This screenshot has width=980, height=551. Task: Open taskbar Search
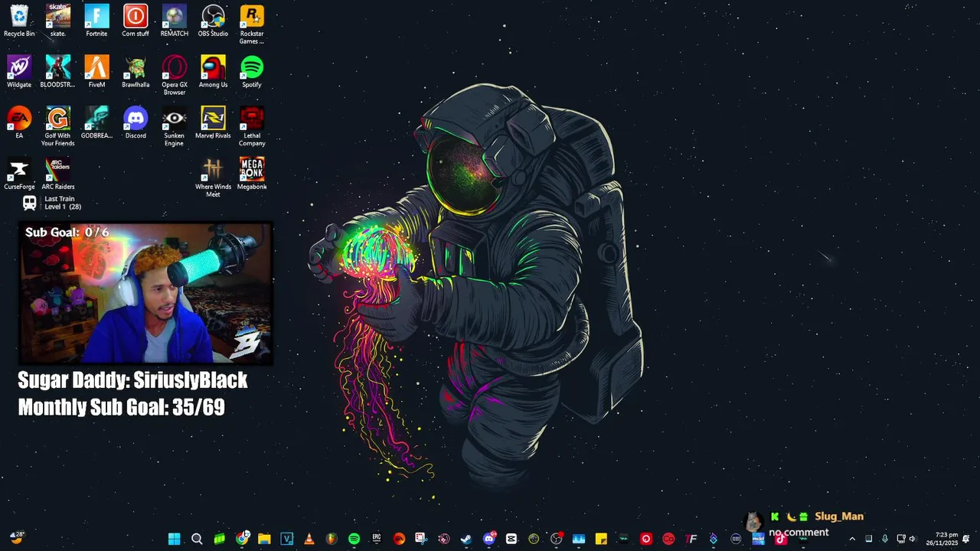coord(197,539)
